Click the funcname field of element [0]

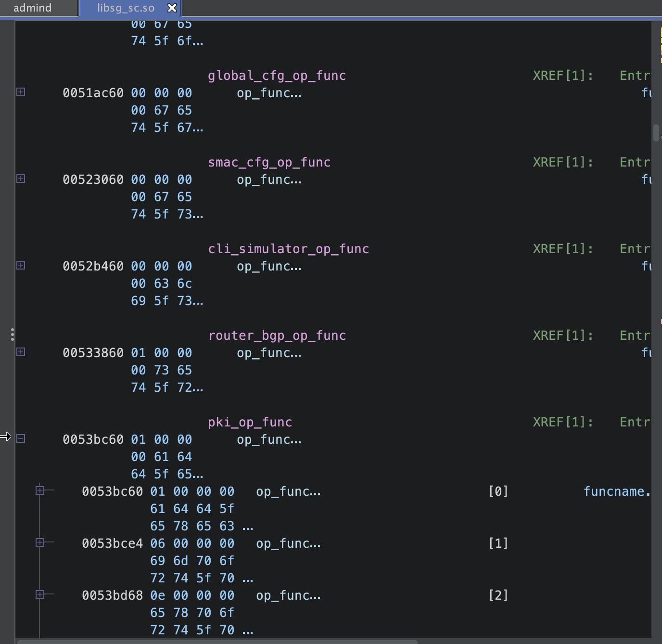[616, 491]
